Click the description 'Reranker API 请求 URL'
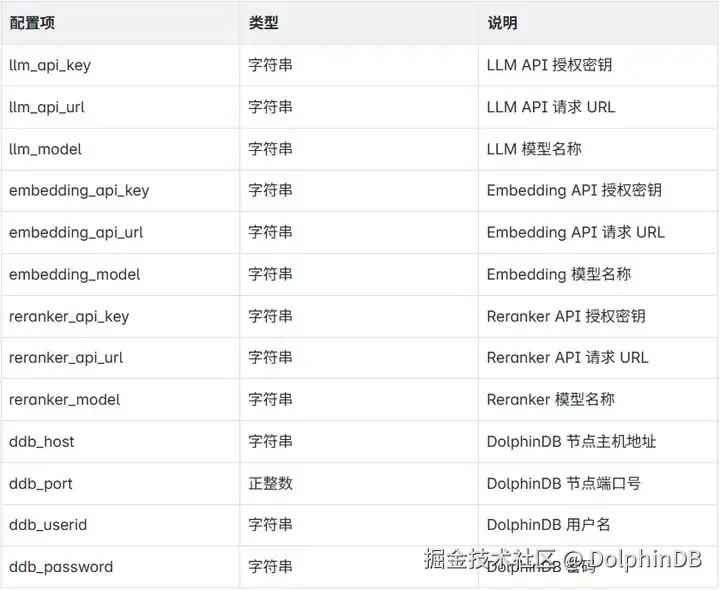Screen dimensions: 720x590 pyautogui.click(x=568, y=358)
